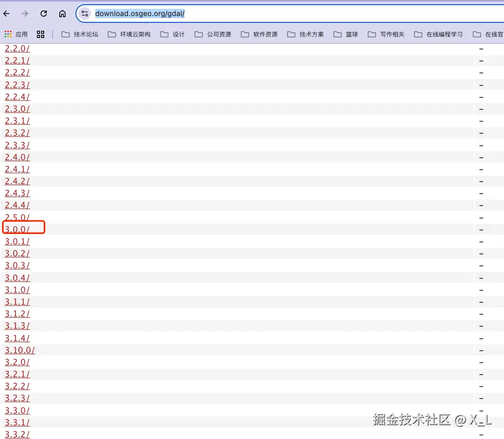
Task: Open the 2.4.2/ directory link
Action: click(x=17, y=181)
